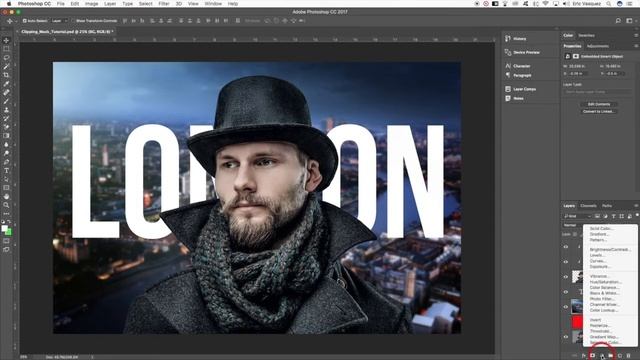Click the foreground color swatch

pyautogui.click(x=4, y=229)
